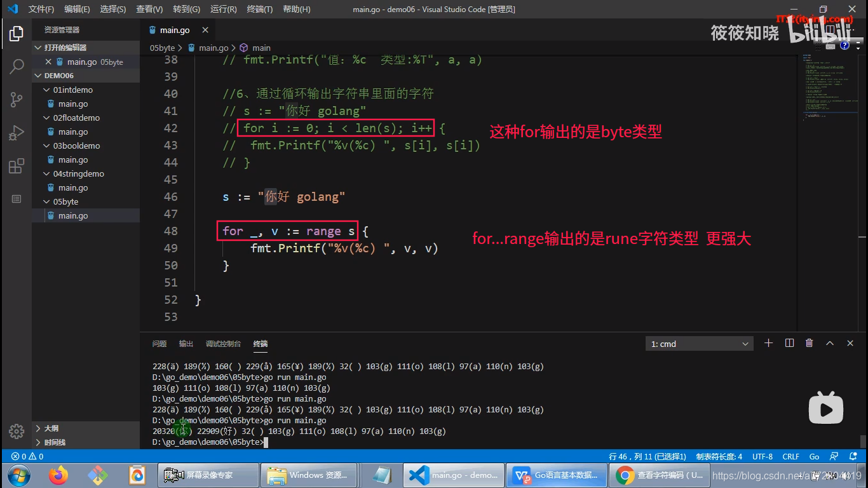Change the CRLF line ending setting

click(791, 456)
